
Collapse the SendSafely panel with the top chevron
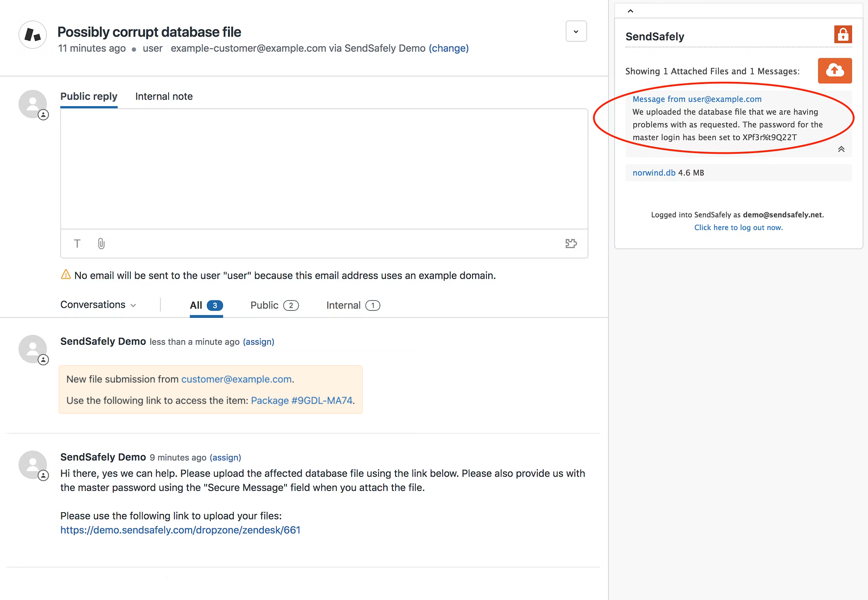click(x=630, y=10)
